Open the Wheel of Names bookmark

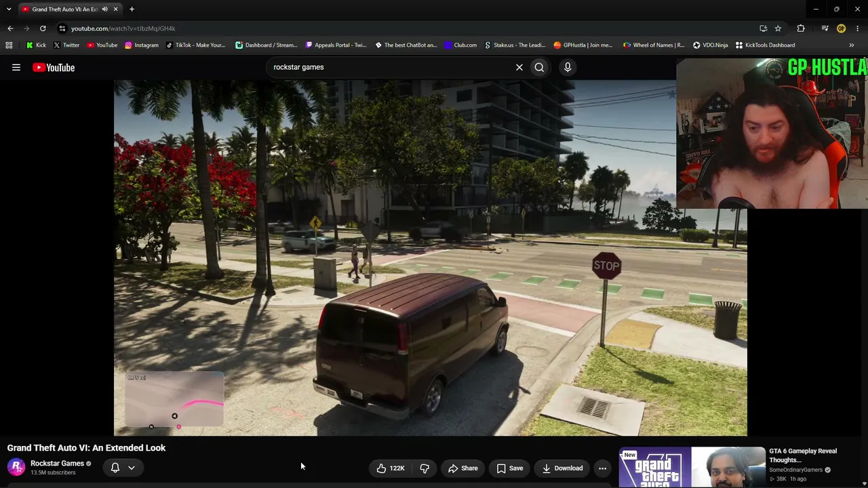click(x=653, y=45)
